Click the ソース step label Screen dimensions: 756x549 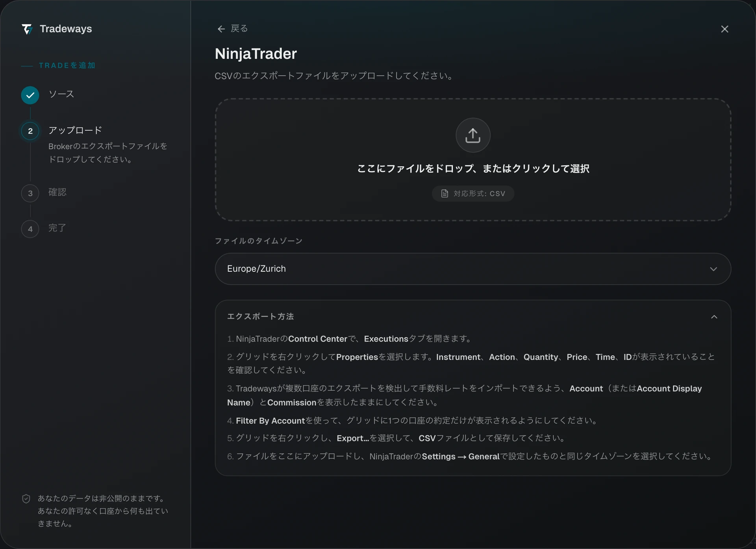(61, 94)
